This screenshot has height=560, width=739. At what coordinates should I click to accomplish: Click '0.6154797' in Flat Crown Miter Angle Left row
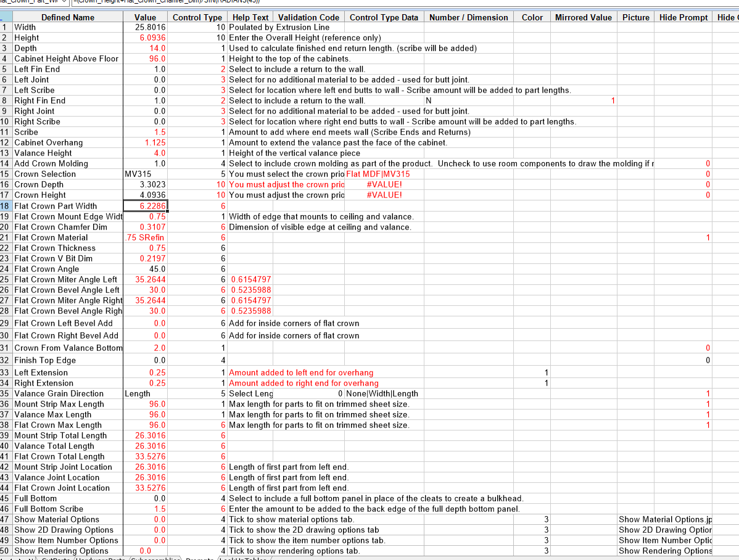pos(250,279)
